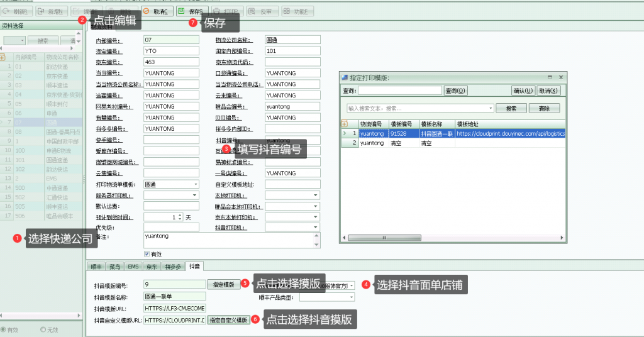Click the 指定打印模版 dialog title icon
The height and width of the screenshot is (337, 644).
click(x=345, y=77)
